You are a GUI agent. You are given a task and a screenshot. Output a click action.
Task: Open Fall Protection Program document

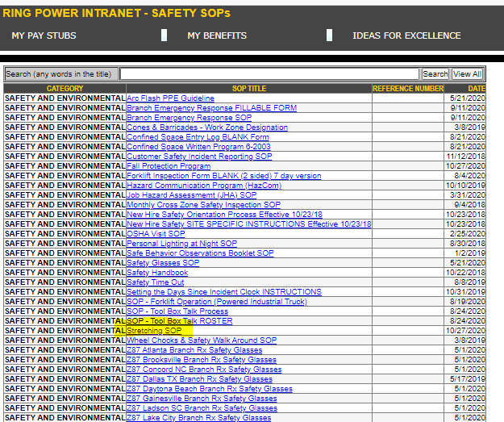[x=169, y=166]
